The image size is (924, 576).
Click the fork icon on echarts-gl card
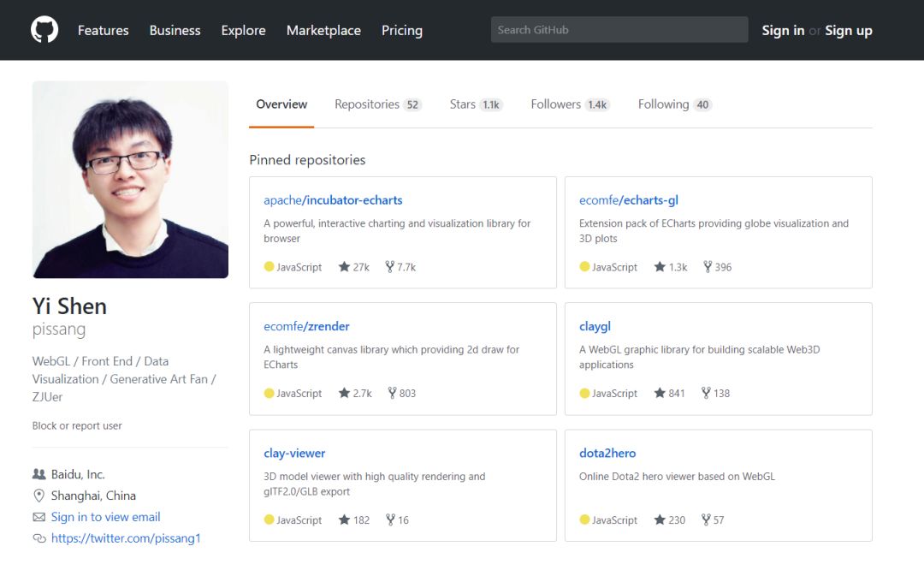click(708, 267)
